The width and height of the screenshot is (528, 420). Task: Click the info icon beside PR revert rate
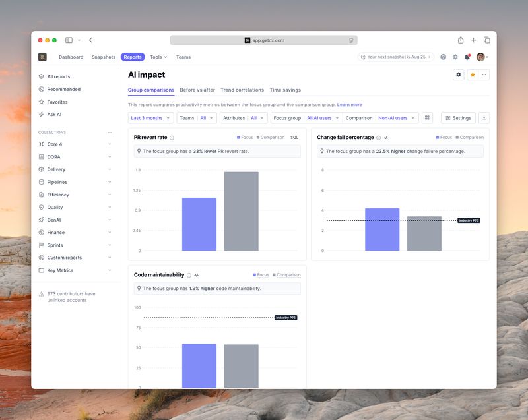click(172, 138)
